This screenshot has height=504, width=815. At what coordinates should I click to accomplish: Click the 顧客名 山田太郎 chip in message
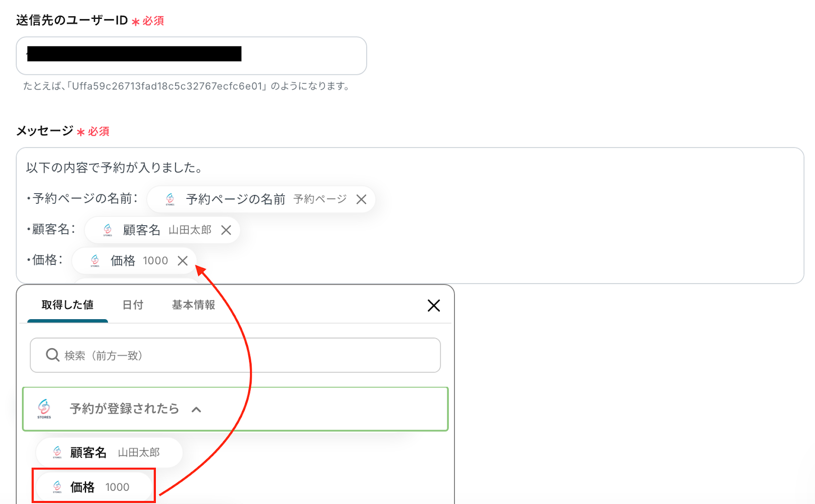coord(162,230)
